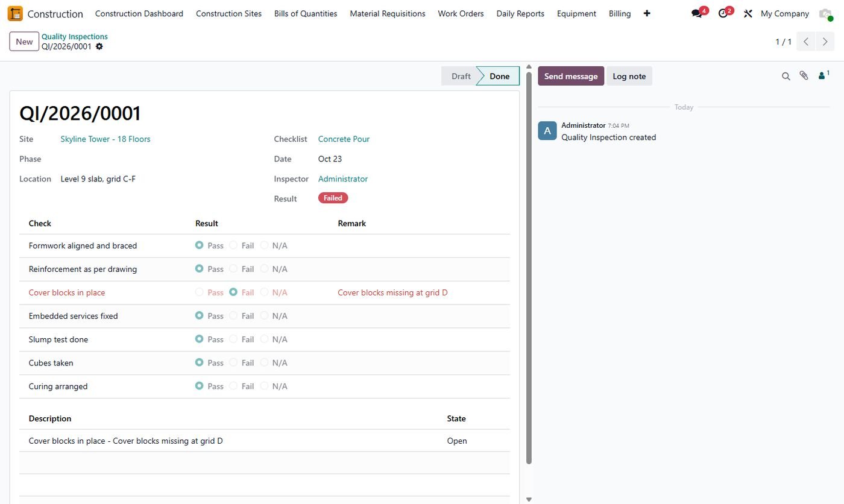This screenshot has height=504, width=844.
Task: Search messages in the chatter
Action: click(x=786, y=76)
